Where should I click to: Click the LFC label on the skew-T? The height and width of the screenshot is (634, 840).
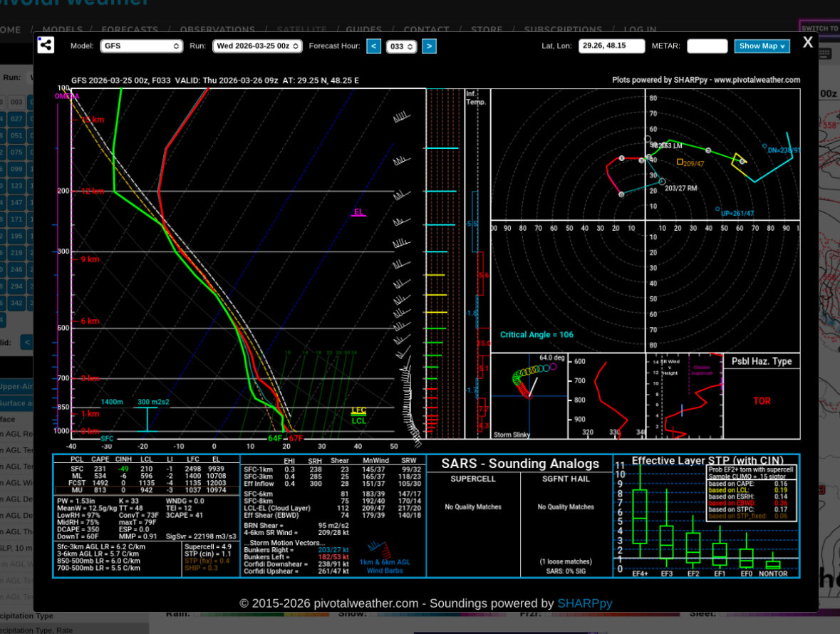(x=358, y=411)
